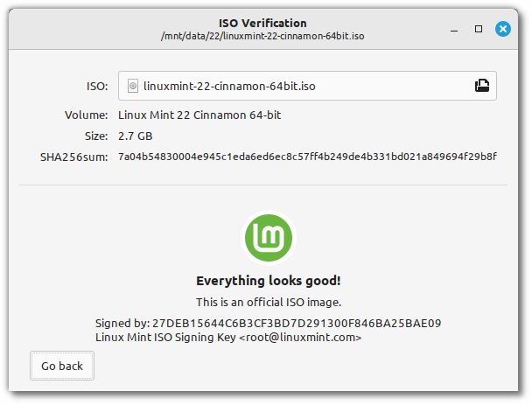Close the ISO Verification window

tap(502, 29)
